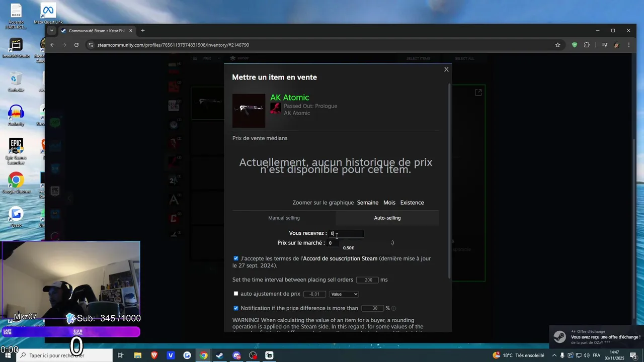Click the Passed Out: Prologue game icon
Image resolution: width=644 pixels, height=362 pixels.
click(x=275, y=108)
